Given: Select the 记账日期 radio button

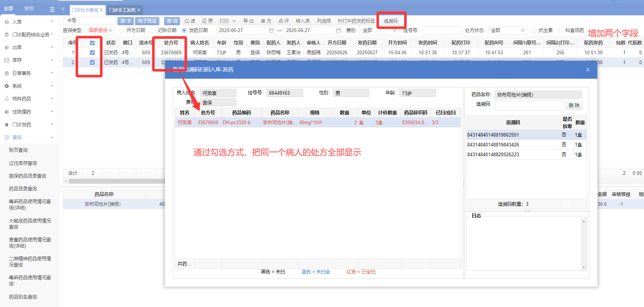Looking at the screenshot, I should (153, 30).
